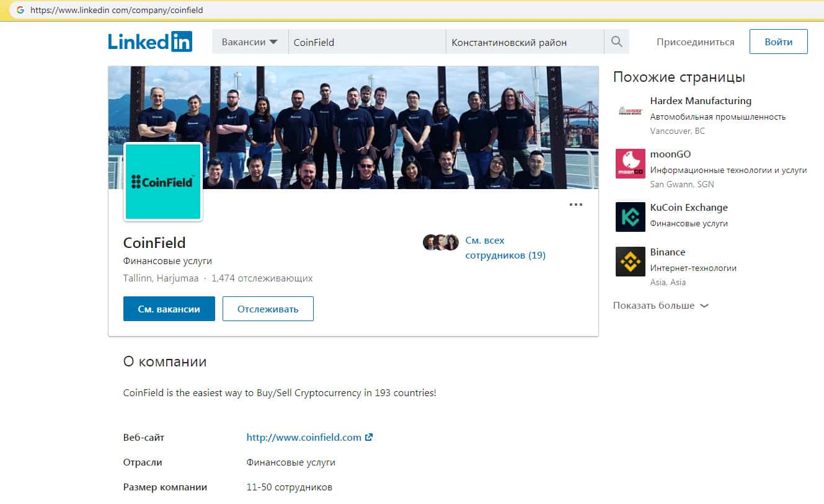Click the Google site icon in address bar
The height and width of the screenshot is (504, 824).
20,10
